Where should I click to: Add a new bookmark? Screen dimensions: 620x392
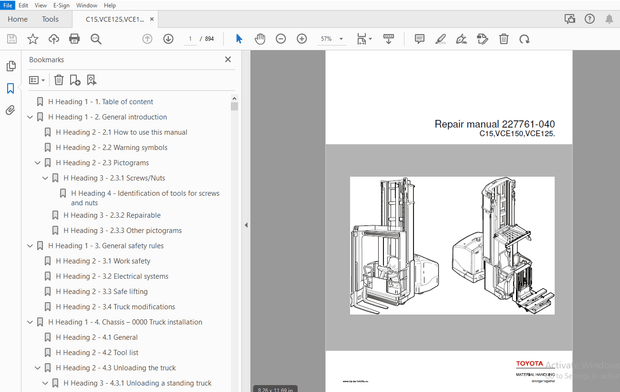point(75,80)
